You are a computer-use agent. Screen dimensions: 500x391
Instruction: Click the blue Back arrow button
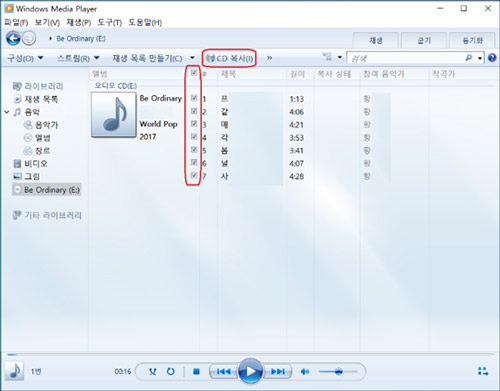pos(13,39)
